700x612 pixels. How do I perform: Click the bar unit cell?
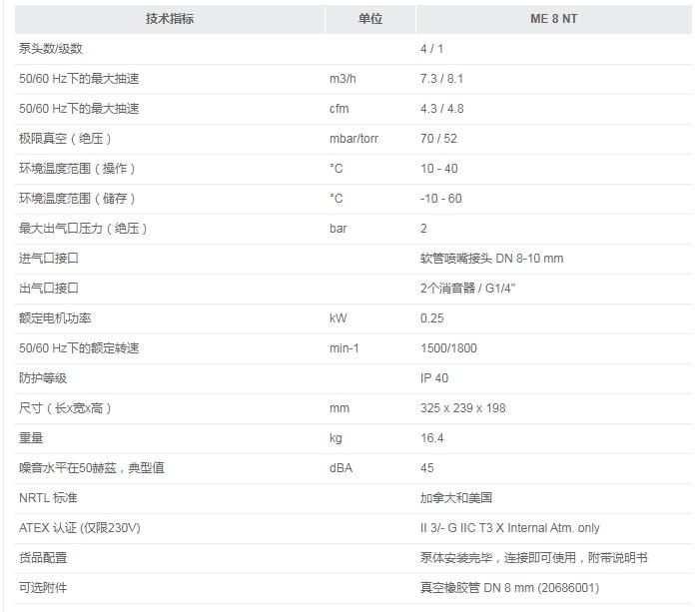coord(338,228)
